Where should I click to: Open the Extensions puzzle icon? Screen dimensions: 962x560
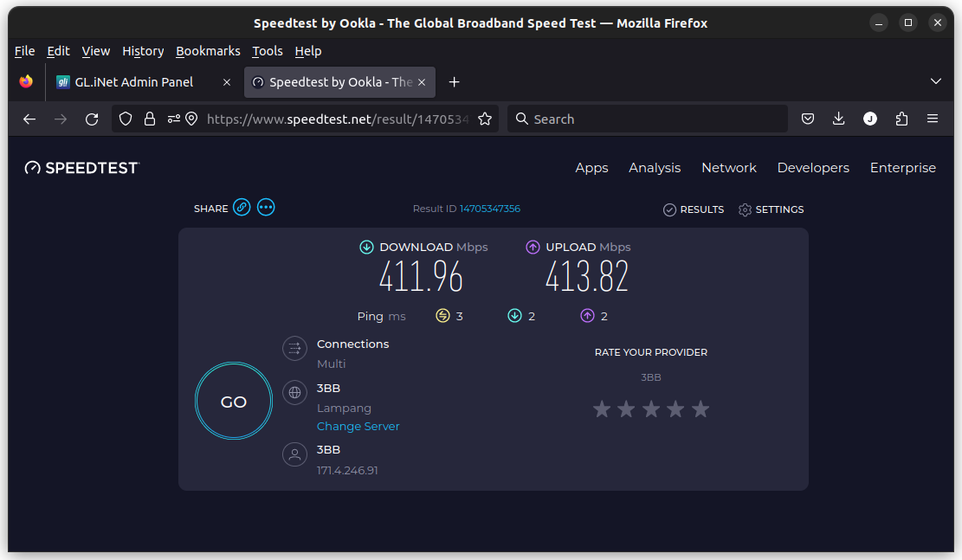[901, 119]
